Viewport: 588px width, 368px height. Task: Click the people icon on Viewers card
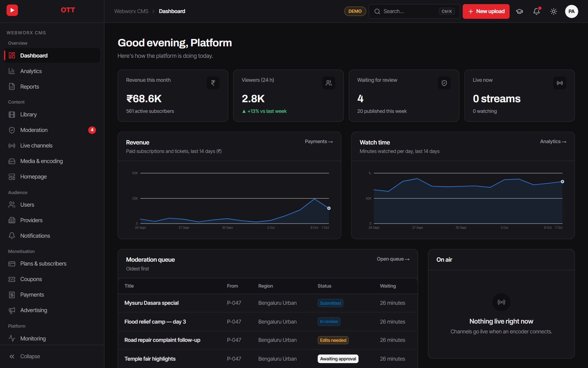[329, 83]
